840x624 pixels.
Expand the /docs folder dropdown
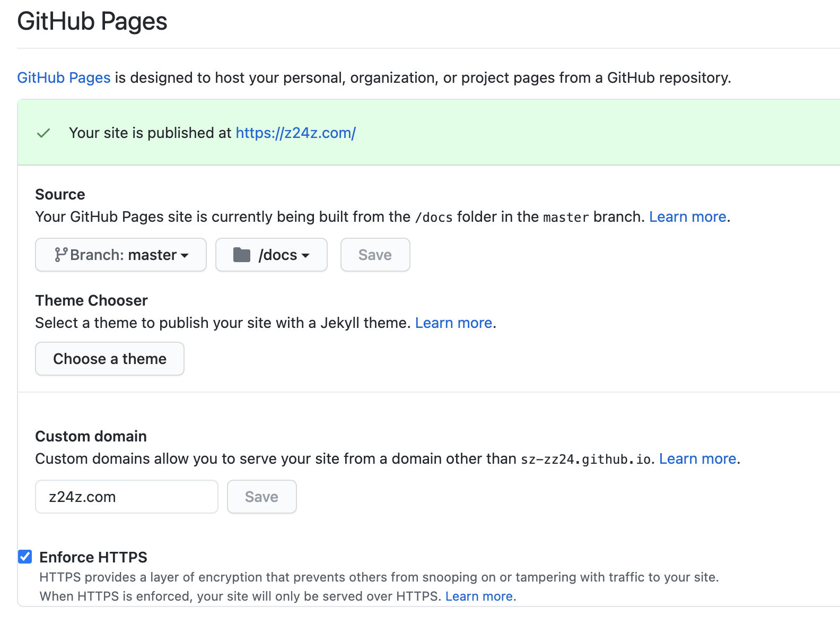(x=272, y=255)
